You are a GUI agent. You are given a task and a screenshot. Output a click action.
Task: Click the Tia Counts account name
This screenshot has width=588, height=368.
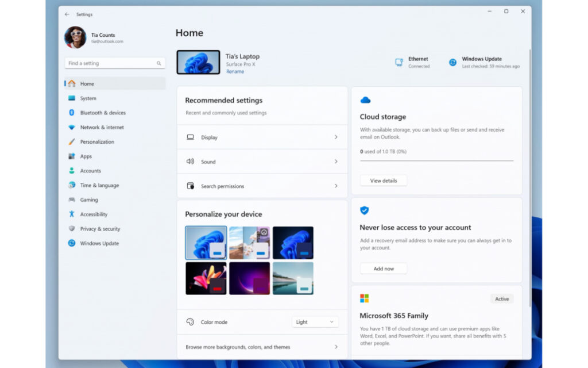click(x=103, y=35)
